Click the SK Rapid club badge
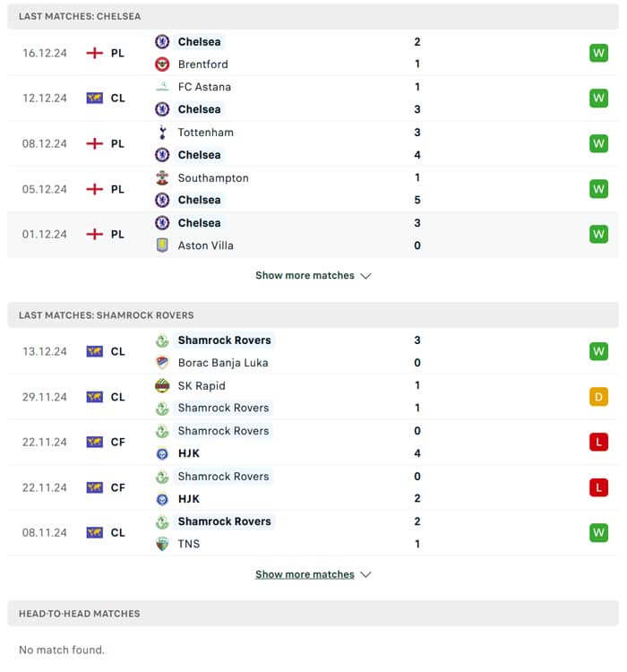This screenshot has height=672, width=627. (x=162, y=386)
